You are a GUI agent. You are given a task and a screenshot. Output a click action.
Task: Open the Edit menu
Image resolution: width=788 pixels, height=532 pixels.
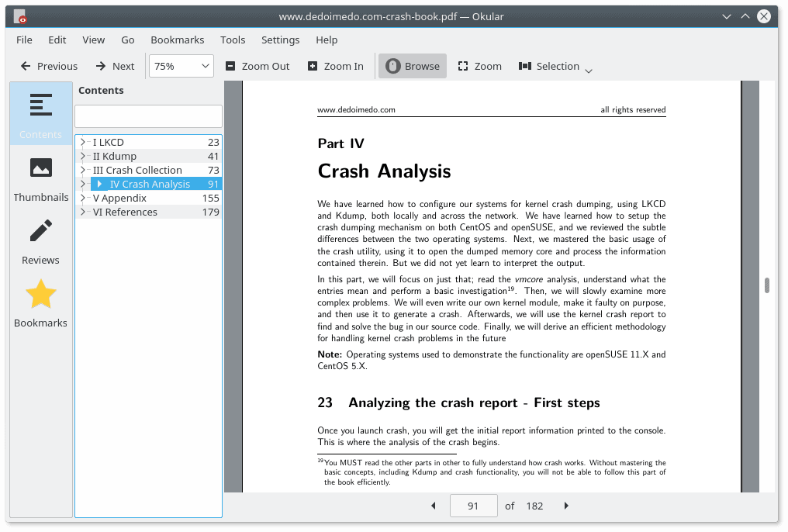[x=57, y=40]
